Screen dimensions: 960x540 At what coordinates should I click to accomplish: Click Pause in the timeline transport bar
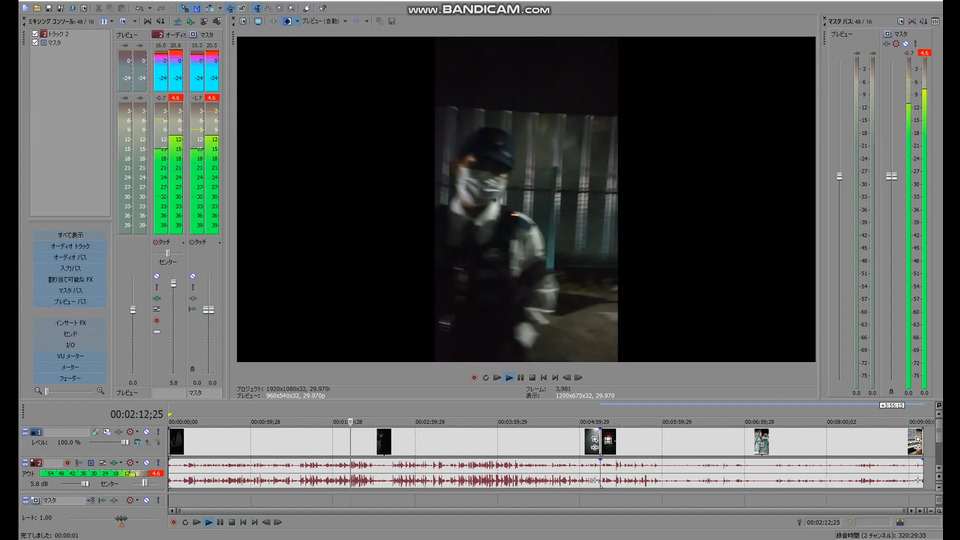[220, 522]
